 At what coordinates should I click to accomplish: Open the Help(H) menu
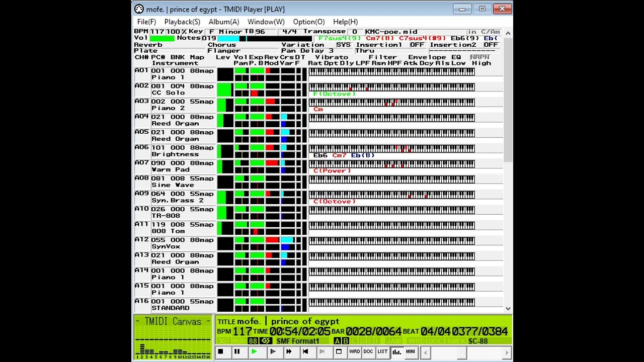[345, 22]
